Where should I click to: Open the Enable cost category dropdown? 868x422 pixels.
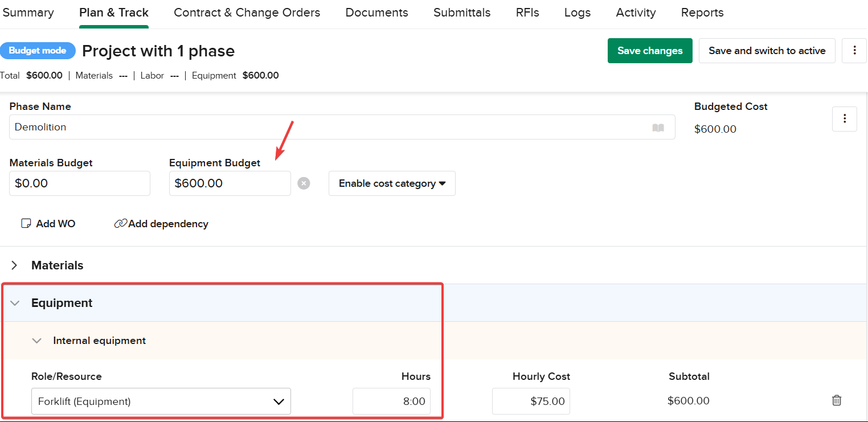392,183
